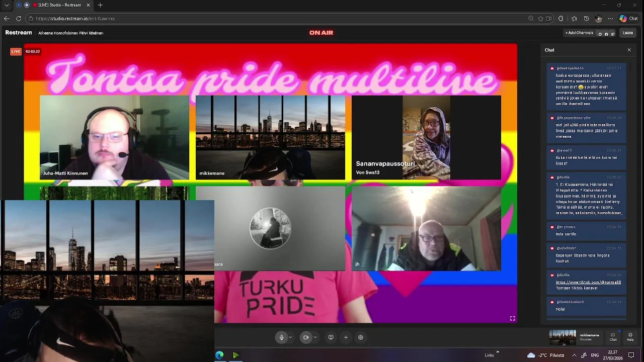Click the round avatar in the audio-only guest tile

click(270, 228)
